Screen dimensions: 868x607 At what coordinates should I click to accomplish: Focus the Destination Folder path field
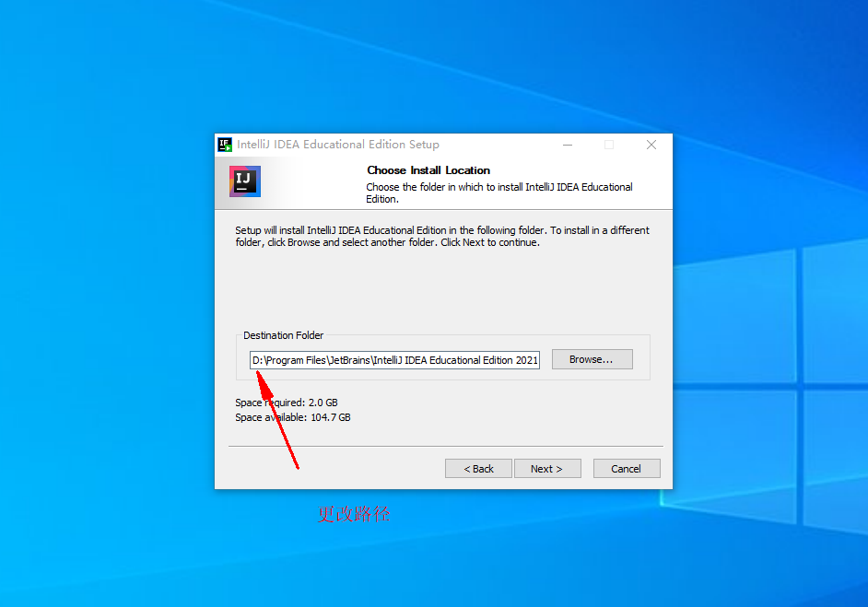click(394, 359)
